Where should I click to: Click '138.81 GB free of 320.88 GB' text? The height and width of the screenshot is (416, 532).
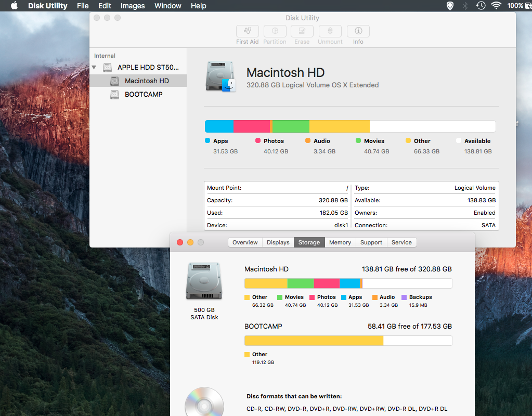pos(407,269)
